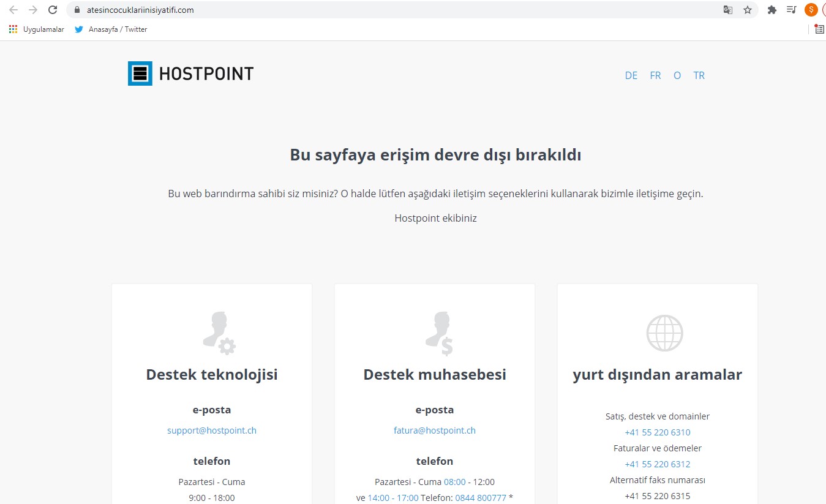Click the +41 55 220 6310 phone link
The width and height of the screenshot is (826, 504).
pyautogui.click(x=658, y=432)
